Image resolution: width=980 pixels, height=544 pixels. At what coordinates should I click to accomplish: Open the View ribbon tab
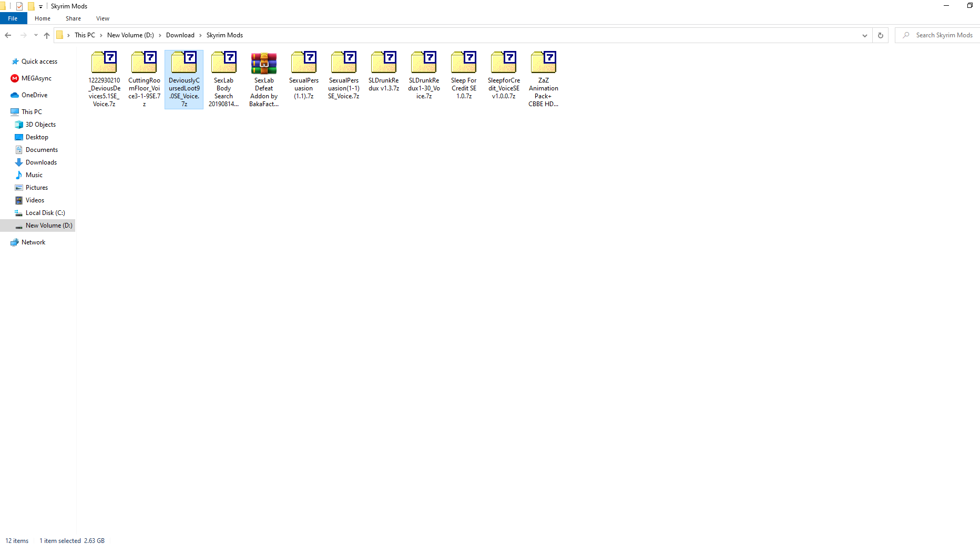coord(103,18)
